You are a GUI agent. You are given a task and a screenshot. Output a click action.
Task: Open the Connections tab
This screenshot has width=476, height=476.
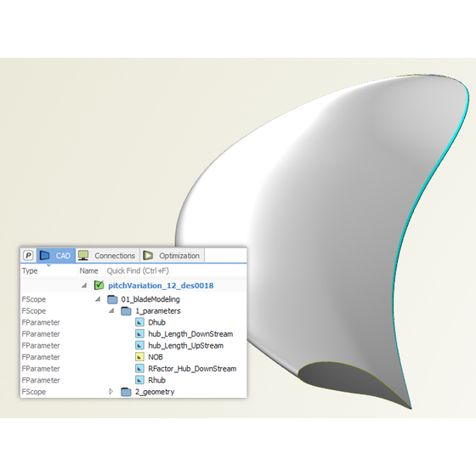tap(107, 256)
